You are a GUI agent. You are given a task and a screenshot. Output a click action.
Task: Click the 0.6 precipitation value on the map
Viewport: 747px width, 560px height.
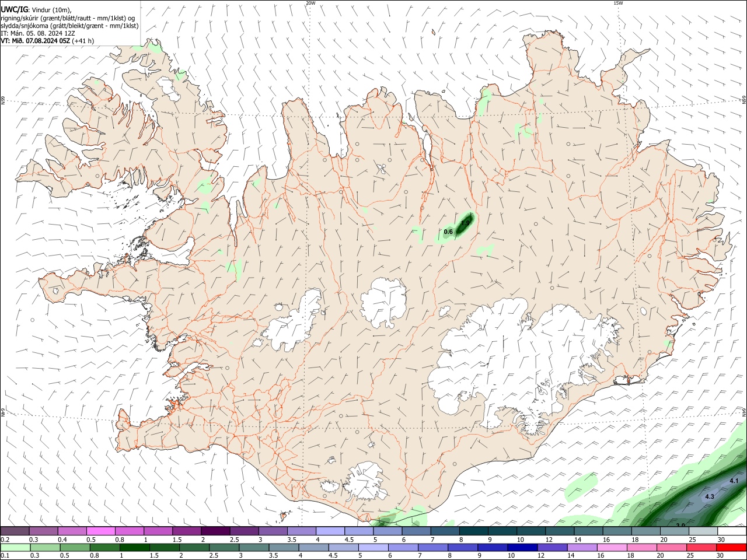tap(448, 232)
